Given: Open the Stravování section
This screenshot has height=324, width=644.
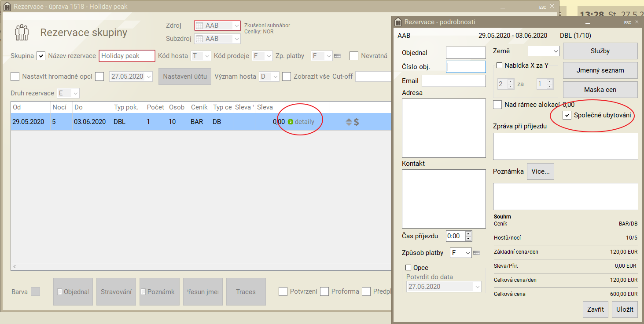Looking at the screenshot, I should (116, 291).
